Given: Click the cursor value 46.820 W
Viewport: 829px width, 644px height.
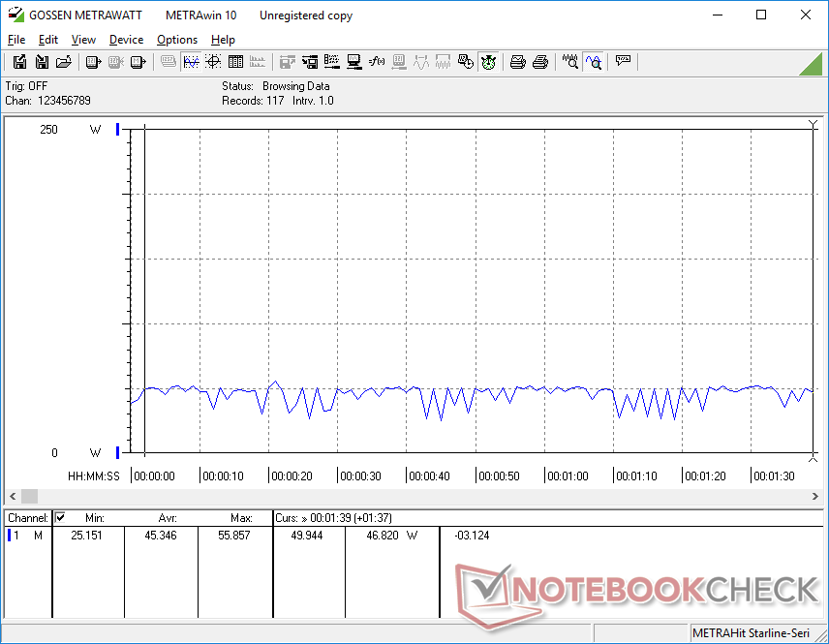Looking at the screenshot, I should click(392, 536).
